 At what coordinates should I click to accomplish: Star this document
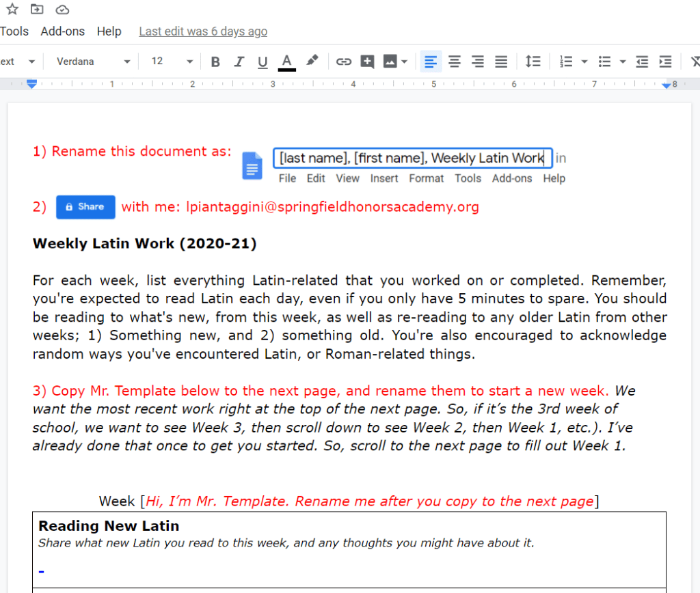12,9
